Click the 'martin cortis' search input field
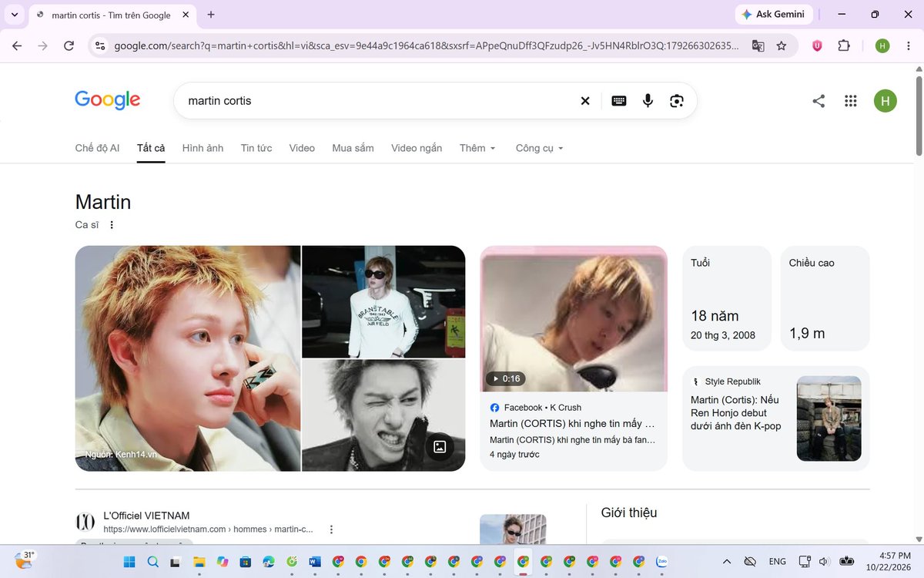924x578 pixels. click(x=377, y=101)
